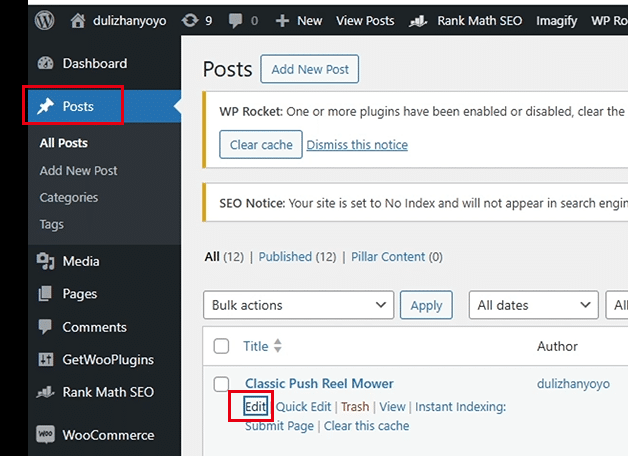Image resolution: width=628 pixels, height=456 pixels.
Task: Click Quick Edit for Classic Push Reel Mower
Action: tap(303, 407)
